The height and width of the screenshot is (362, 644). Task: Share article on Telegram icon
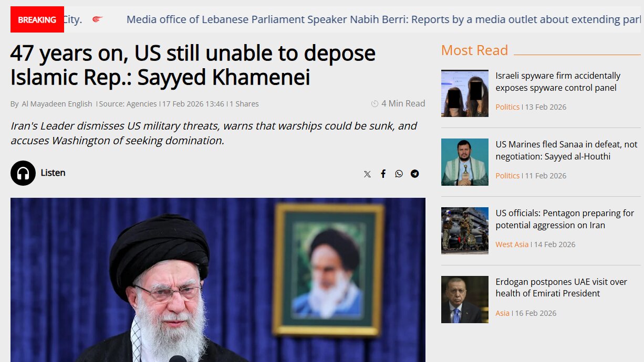click(415, 174)
